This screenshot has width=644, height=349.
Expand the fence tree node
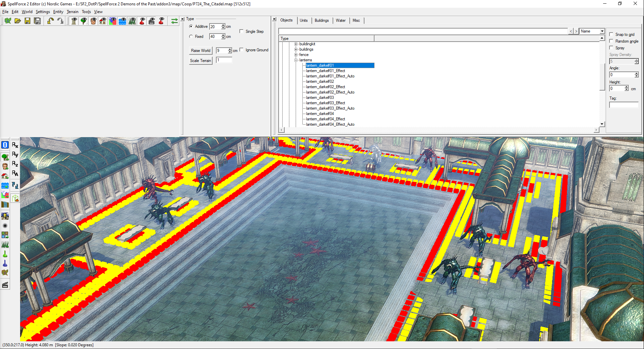(x=296, y=55)
